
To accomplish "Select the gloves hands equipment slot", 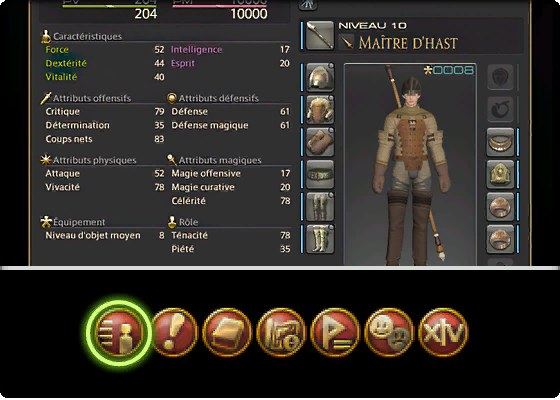I will 320,142.
